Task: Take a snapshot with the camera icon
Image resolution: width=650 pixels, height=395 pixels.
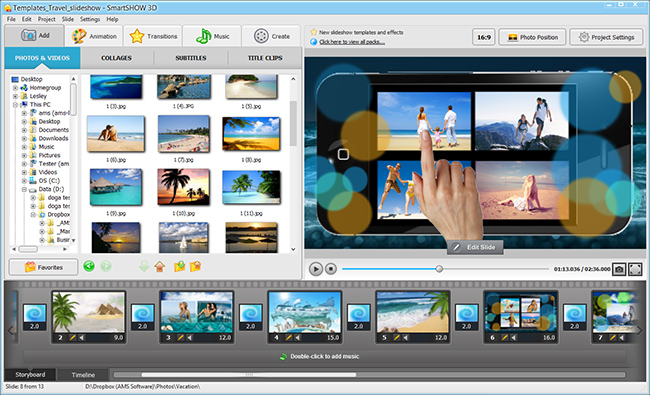Action: [x=619, y=269]
